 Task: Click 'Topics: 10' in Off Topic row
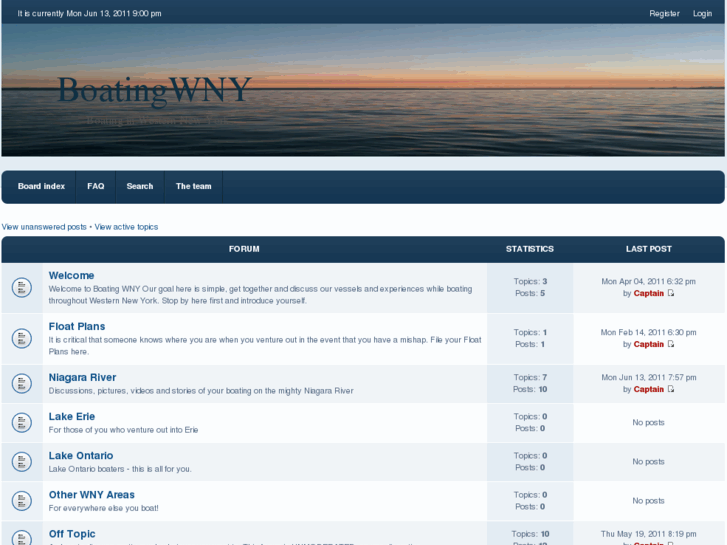pos(530,534)
